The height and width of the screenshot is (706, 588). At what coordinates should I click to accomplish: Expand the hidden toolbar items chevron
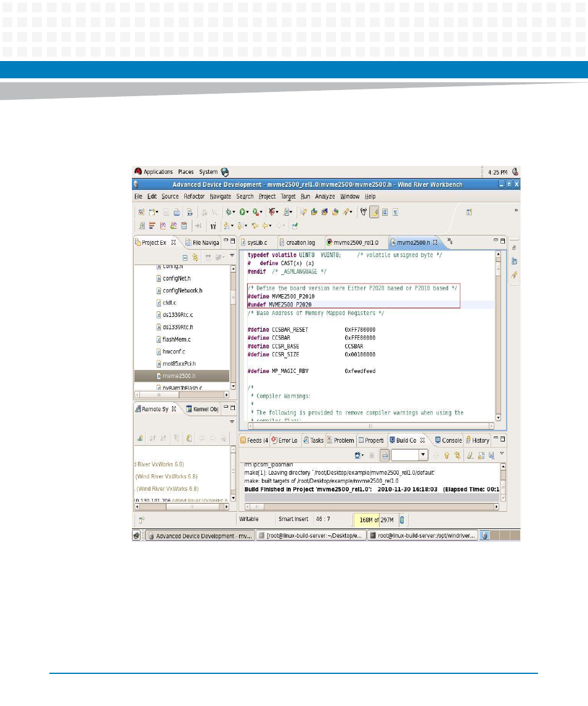(516, 210)
